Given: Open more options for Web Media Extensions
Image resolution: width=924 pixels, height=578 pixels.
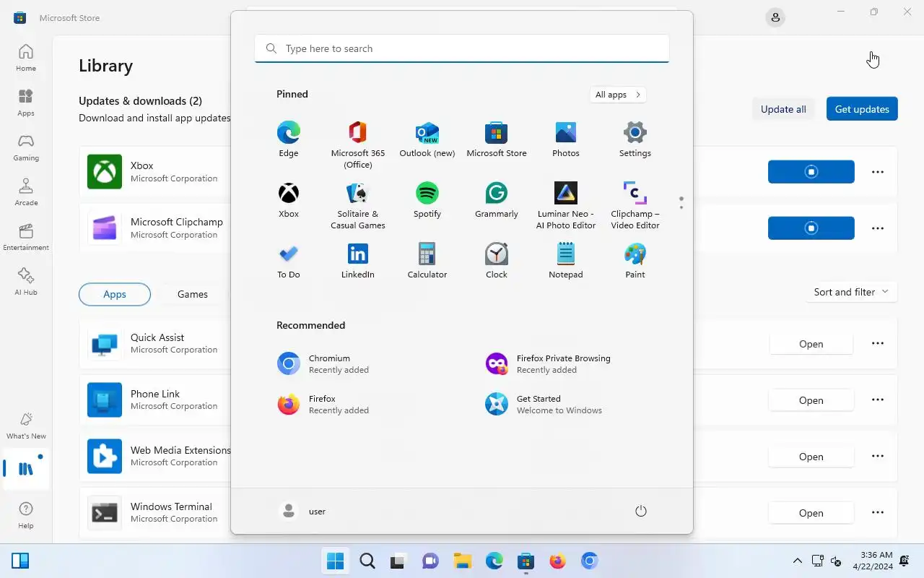Looking at the screenshot, I should pos(878,457).
